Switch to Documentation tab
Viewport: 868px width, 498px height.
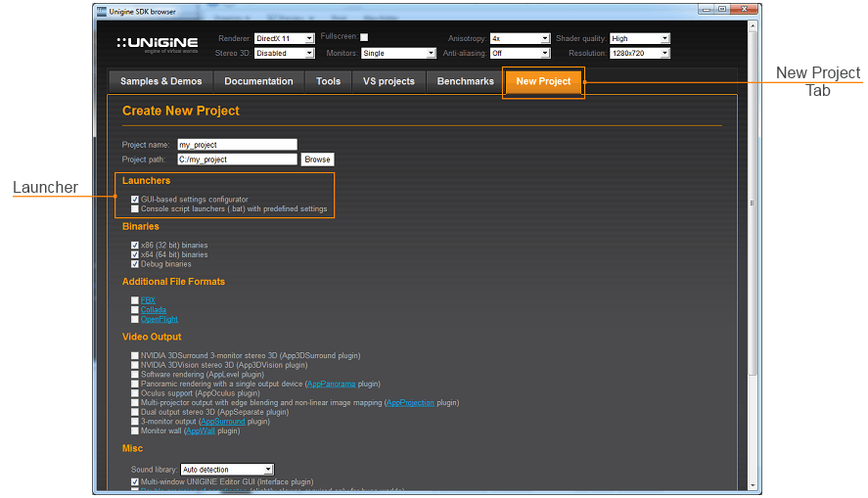pyautogui.click(x=258, y=81)
